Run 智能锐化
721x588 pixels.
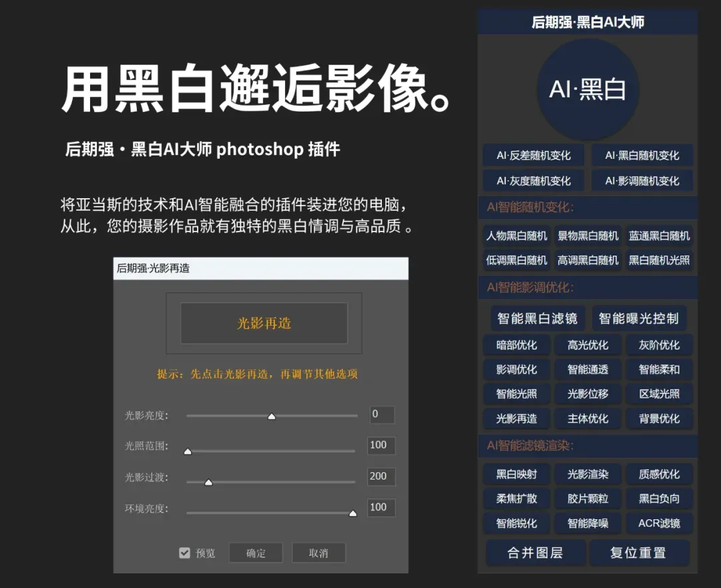516,523
